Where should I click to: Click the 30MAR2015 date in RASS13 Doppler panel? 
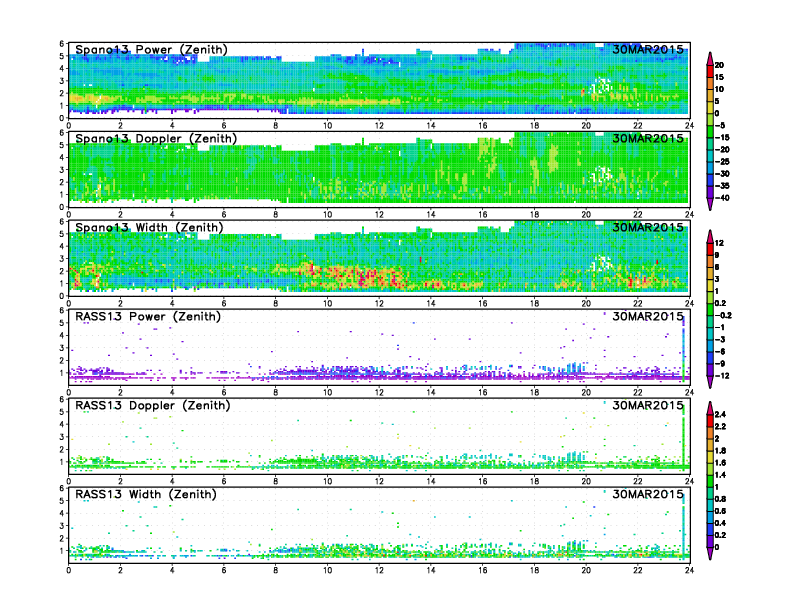(x=648, y=405)
